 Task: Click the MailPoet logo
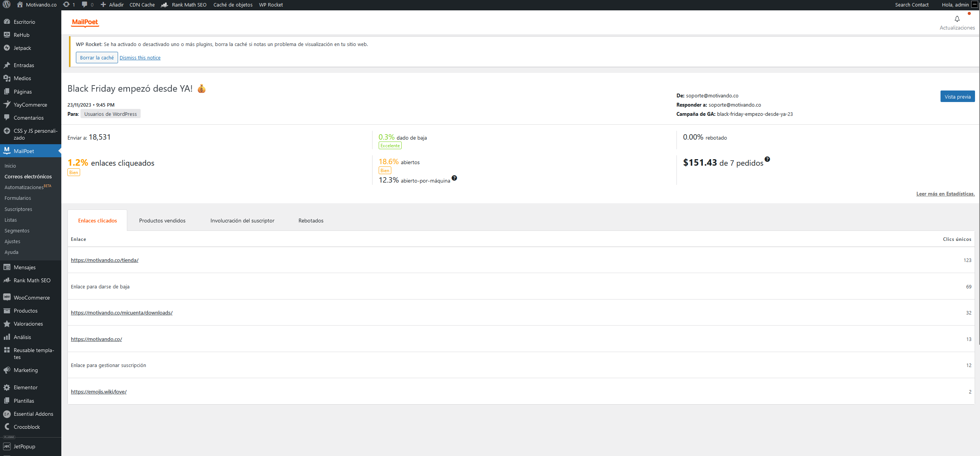pyautogui.click(x=85, y=22)
